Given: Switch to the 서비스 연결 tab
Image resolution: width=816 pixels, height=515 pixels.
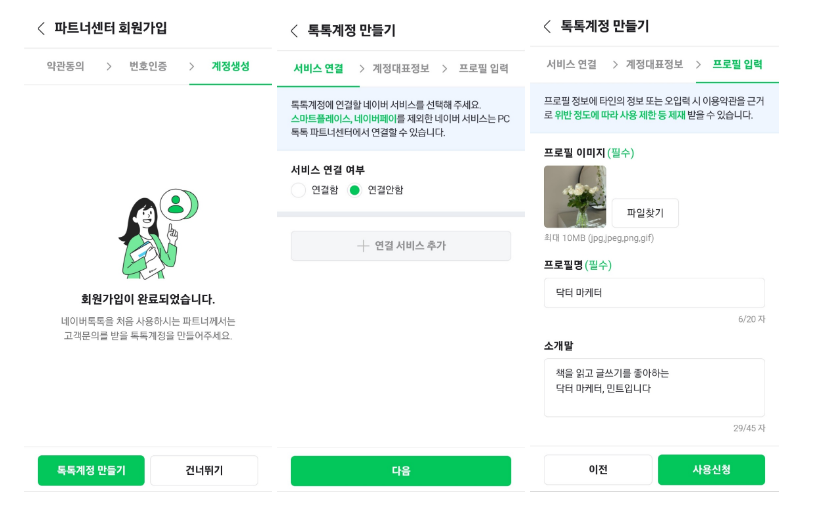Looking at the screenshot, I should (318, 69).
